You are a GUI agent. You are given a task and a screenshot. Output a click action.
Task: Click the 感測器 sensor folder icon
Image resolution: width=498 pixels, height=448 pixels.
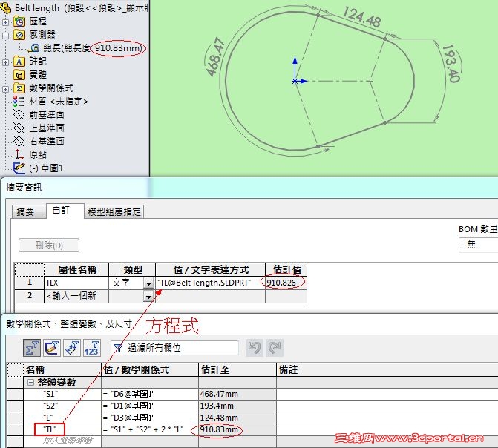tap(19, 35)
